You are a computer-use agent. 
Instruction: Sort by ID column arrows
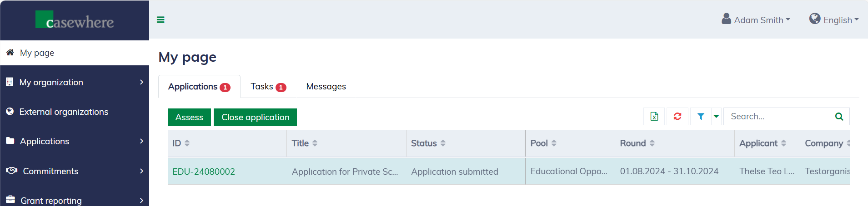(187, 143)
